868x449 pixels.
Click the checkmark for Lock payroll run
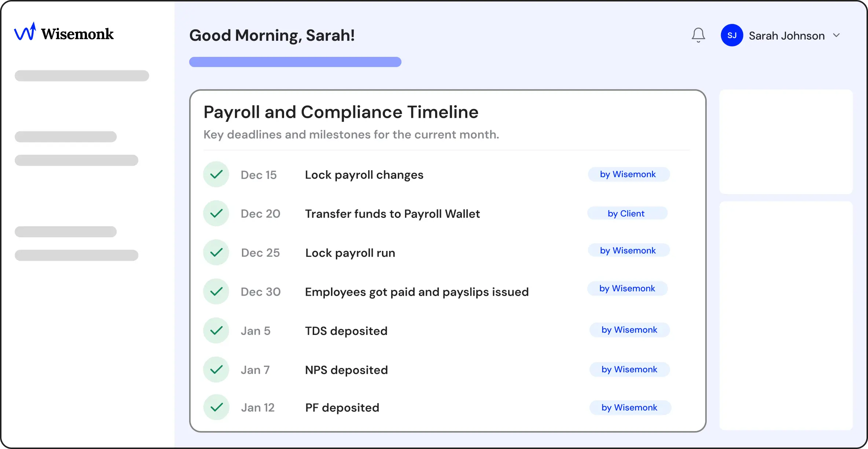pyautogui.click(x=216, y=252)
